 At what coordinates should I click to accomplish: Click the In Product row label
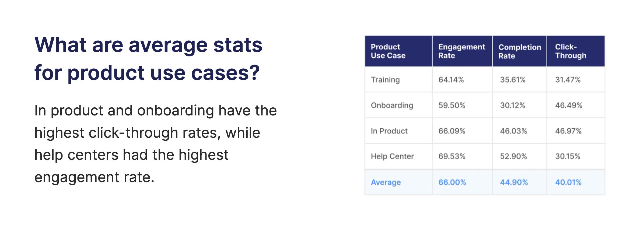point(389,131)
